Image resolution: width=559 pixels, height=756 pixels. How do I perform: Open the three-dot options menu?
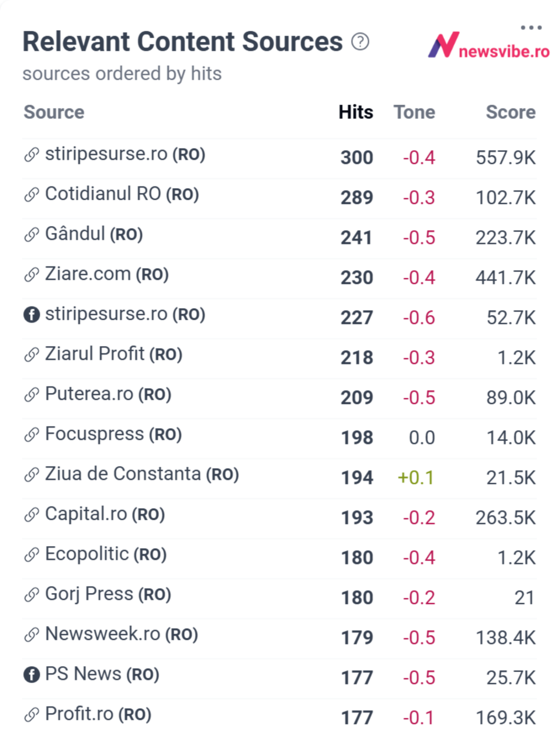pos(531,28)
